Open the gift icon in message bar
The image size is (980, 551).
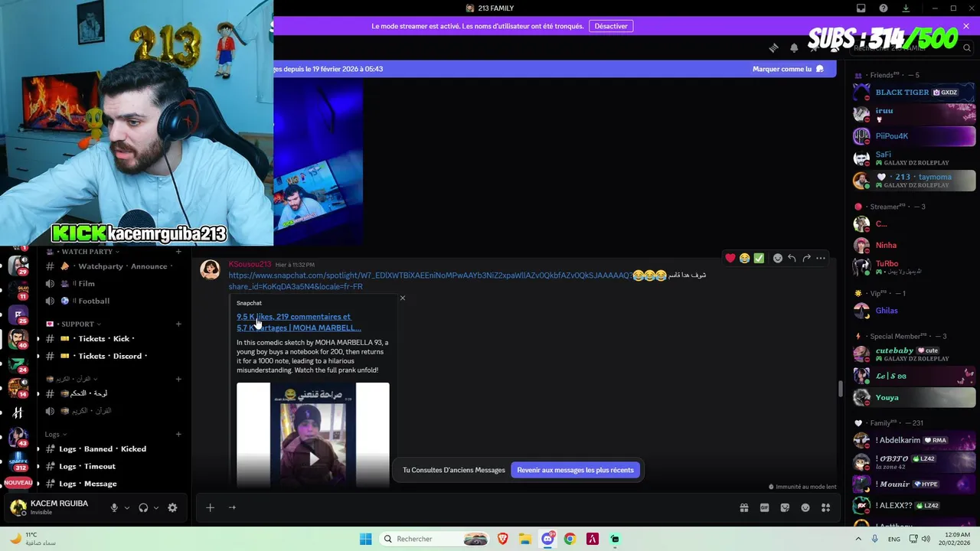point(743,507)
